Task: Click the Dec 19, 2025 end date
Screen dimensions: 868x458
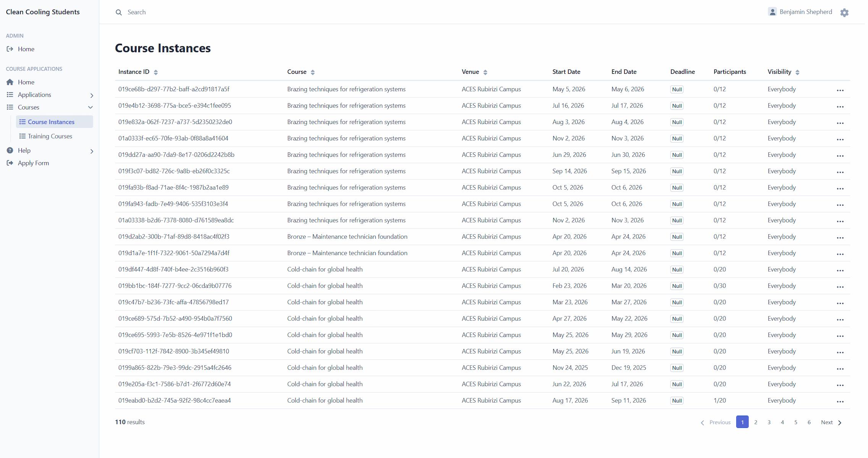Action: point(629,368)
